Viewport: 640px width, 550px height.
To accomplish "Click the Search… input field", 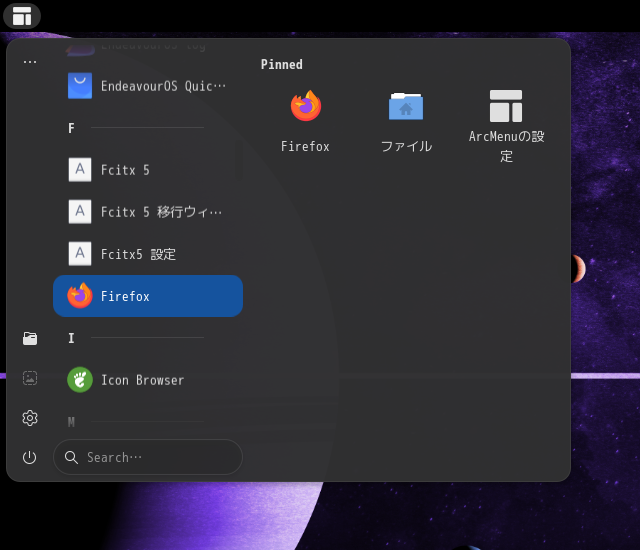I will 148,457.
